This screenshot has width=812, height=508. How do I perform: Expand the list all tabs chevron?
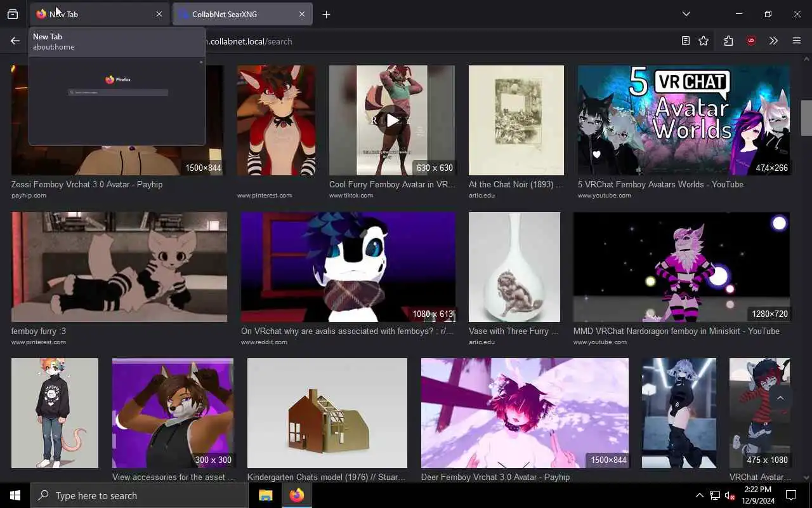686,14
